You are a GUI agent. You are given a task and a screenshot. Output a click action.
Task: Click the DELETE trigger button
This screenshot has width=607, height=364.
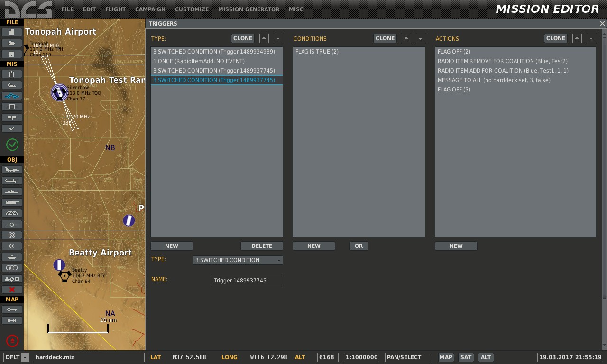[262, 246]
